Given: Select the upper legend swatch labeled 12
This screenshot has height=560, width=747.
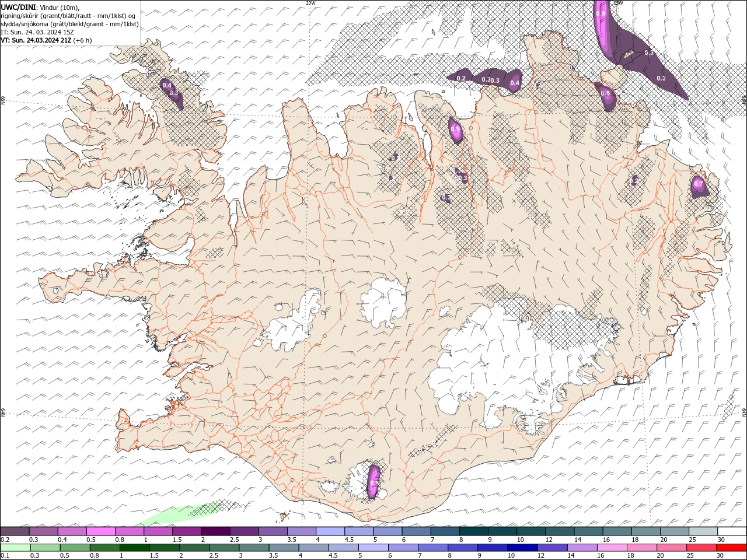Looking at the screenshot, I should (559, 531).
